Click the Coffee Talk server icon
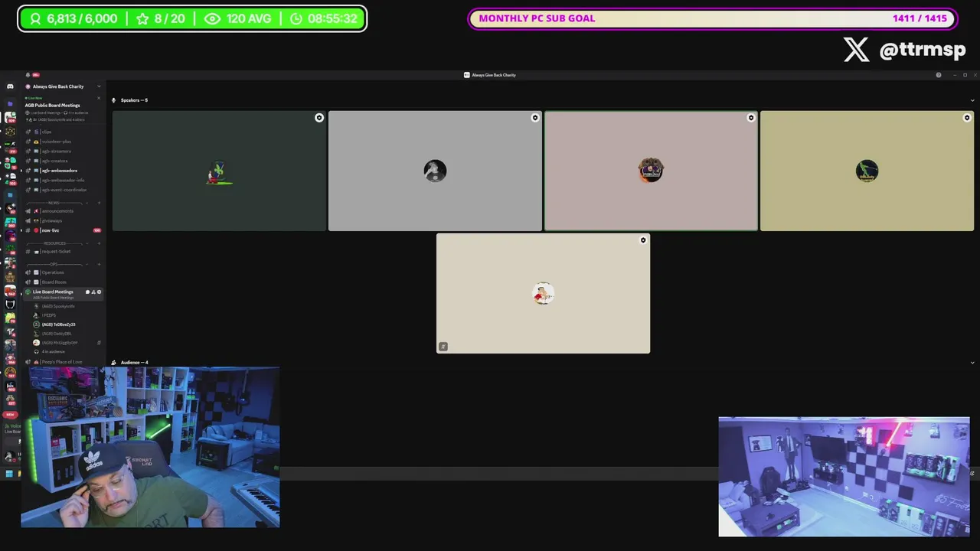 [10, 278]
